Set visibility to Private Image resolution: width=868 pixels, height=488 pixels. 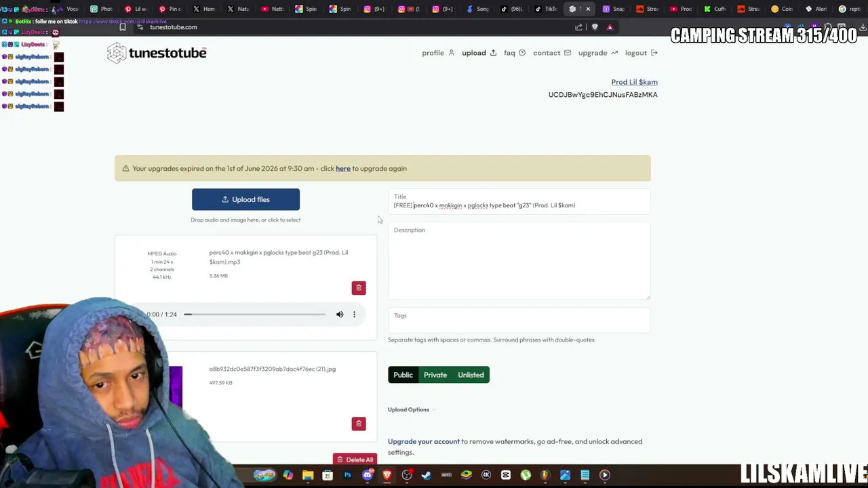[x=435, y=375]
